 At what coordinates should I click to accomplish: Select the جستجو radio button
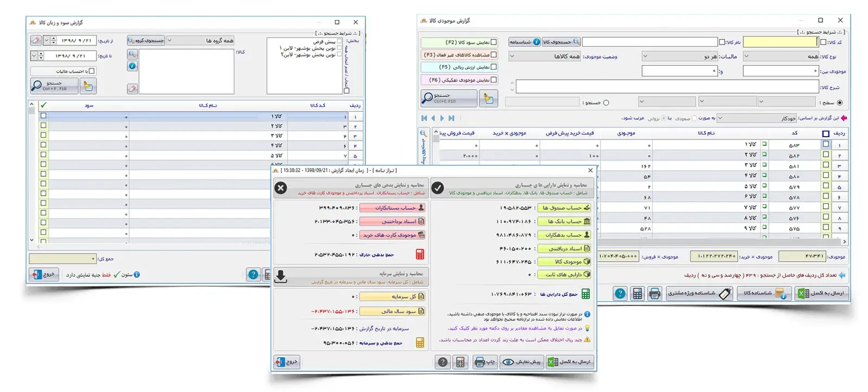[606, 102]
